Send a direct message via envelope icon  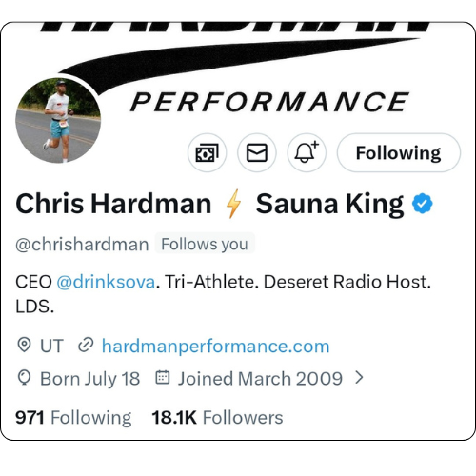(x=257, y=153)
